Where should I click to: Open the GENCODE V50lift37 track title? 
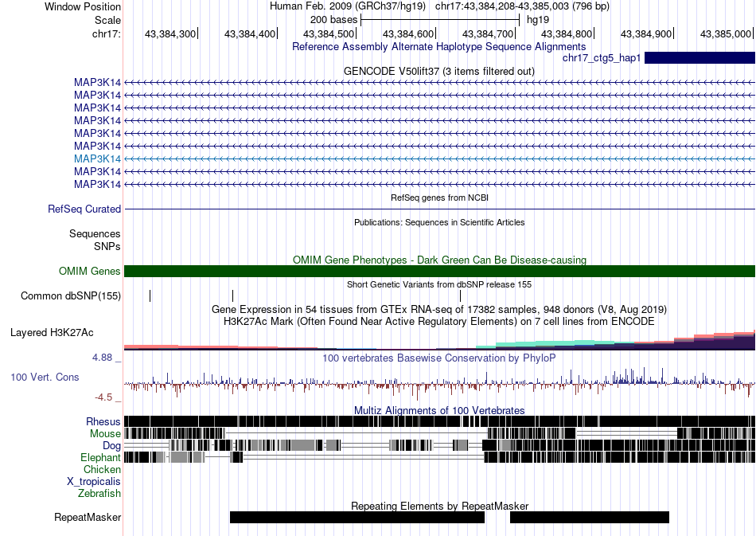tap(438, 72)
